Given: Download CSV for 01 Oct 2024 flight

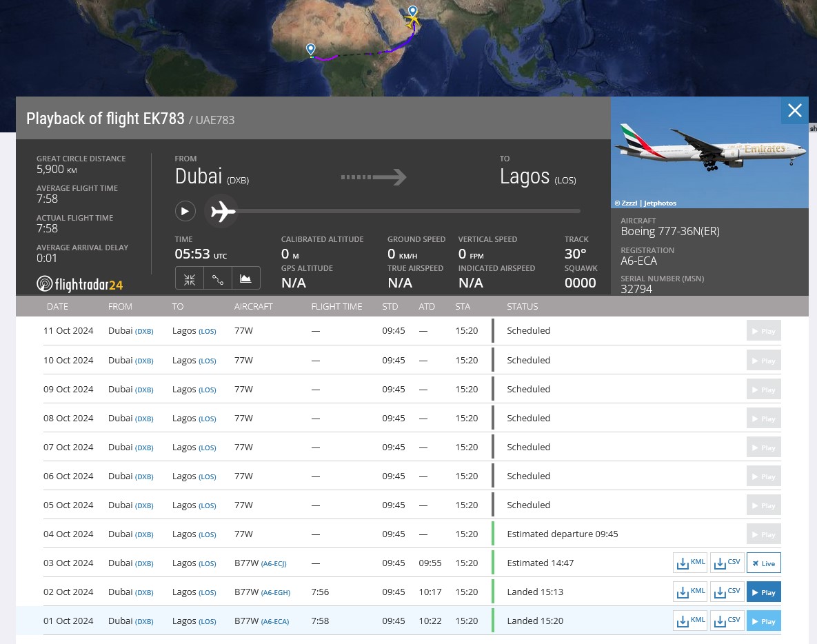Looking at the screenshot, I should 727,621.
